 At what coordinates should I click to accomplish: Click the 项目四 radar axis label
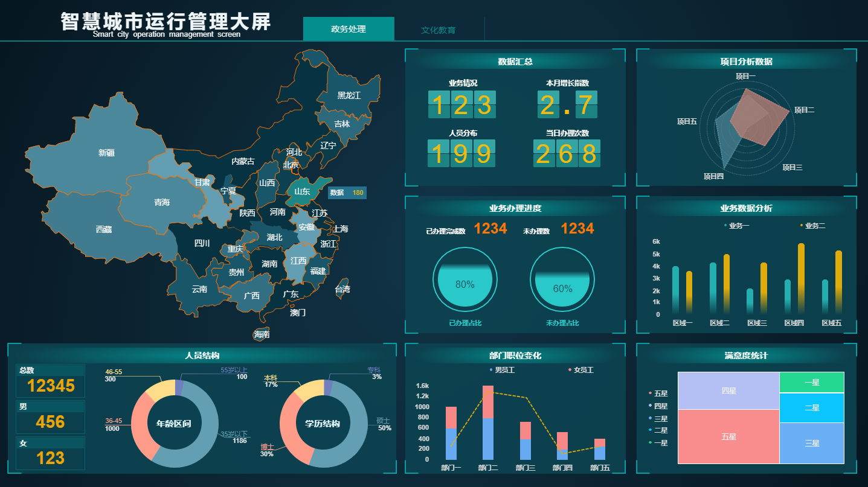[x=713, y=176]
